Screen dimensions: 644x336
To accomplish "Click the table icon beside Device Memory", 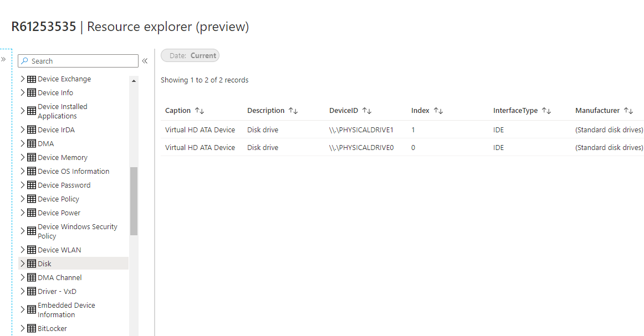I will point(32,157).
